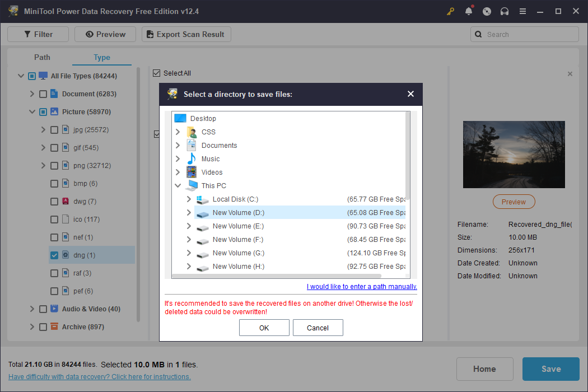Click the orange Preview button under thumbnail
This screenshot has height=392, width=588.
[514, 202]
